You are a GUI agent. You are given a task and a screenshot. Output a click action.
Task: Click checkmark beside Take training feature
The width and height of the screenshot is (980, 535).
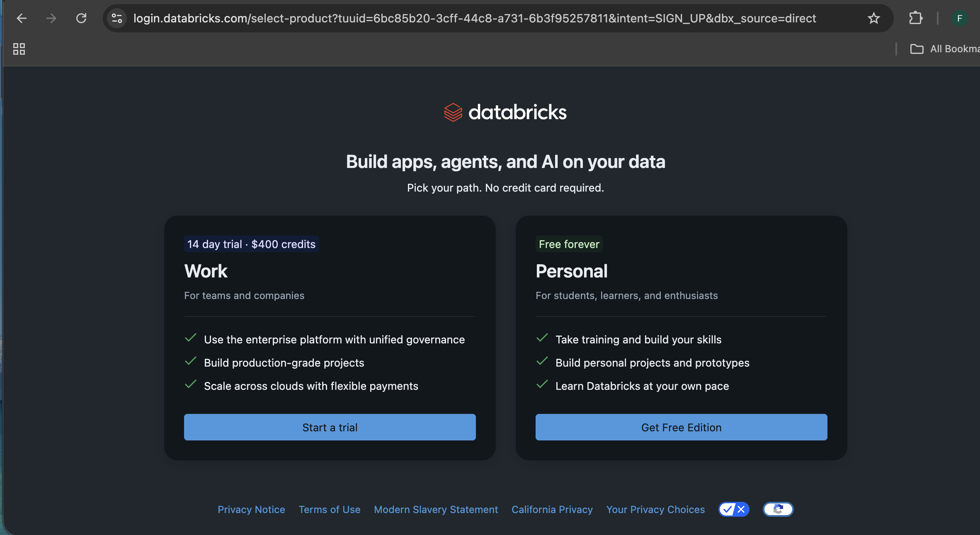point(542,338)
